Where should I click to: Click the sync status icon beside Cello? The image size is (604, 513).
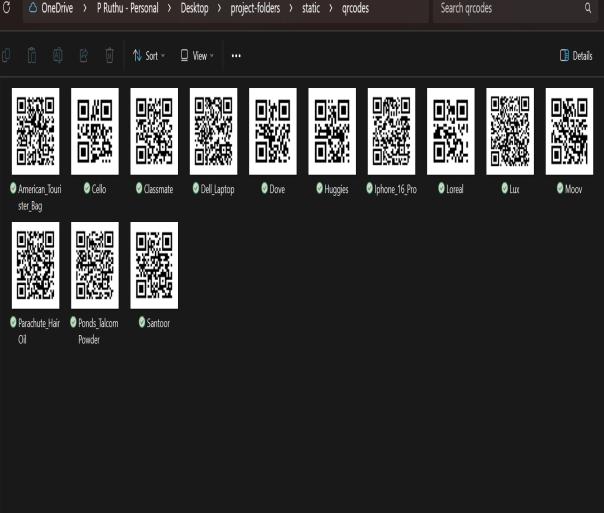87,188
